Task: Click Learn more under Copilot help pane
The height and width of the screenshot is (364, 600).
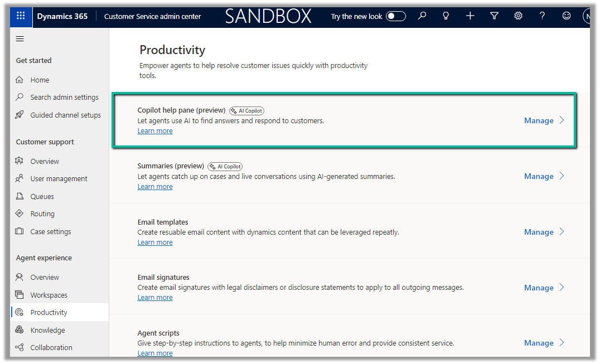Action: [155, 131]
